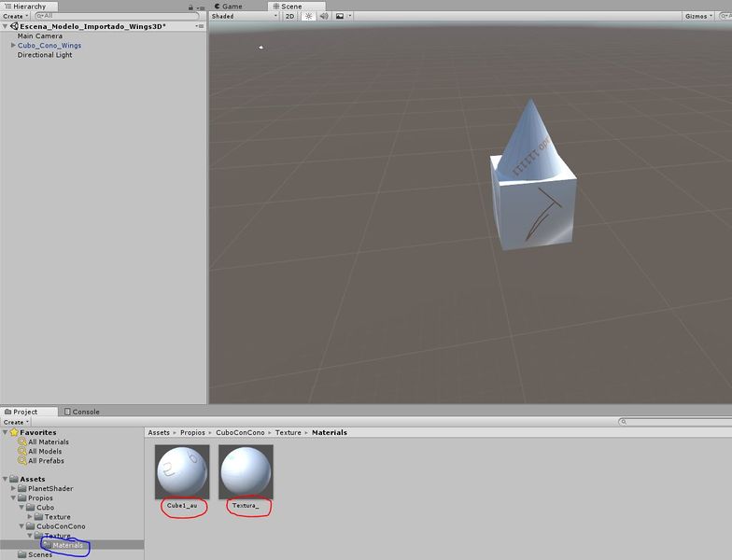Open the Gizmos dropdown
Screen dimensions: 732x560
(698, 16)
